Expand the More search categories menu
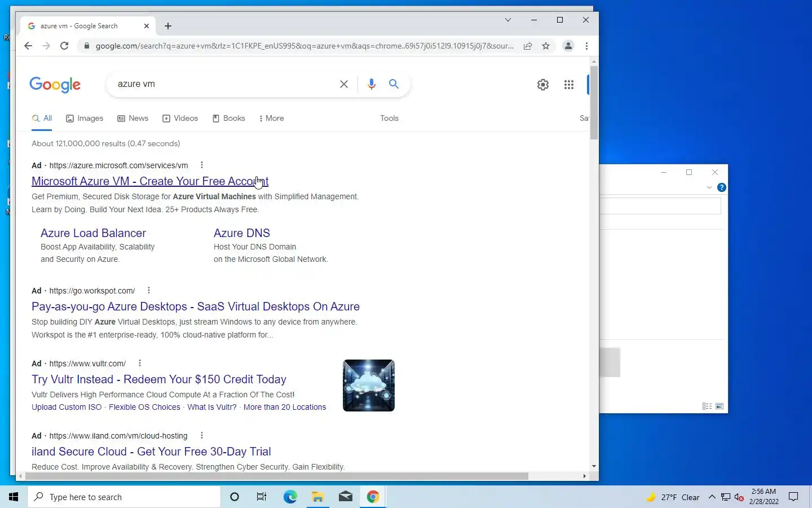812x508 pixels. tap(271, 119)
